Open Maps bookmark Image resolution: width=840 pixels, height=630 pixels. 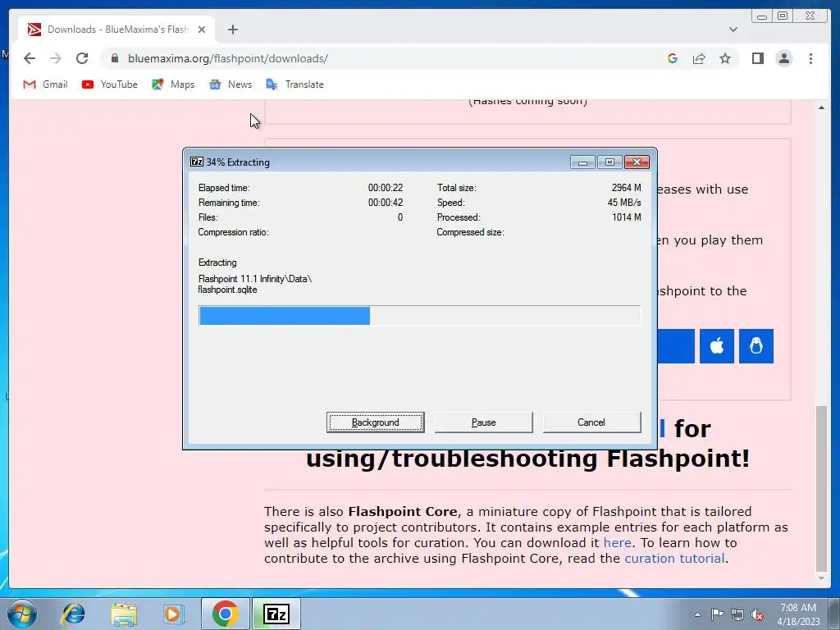coord(172,84)
